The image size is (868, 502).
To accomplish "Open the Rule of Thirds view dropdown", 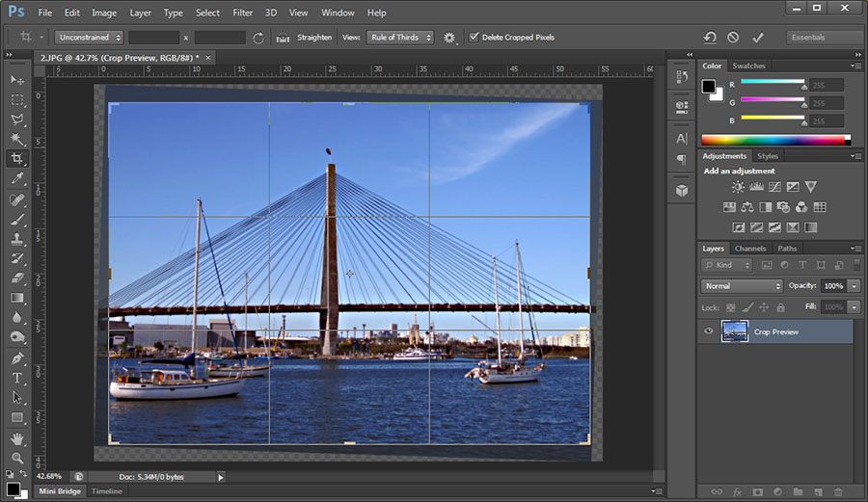I will tap(400, 38).
